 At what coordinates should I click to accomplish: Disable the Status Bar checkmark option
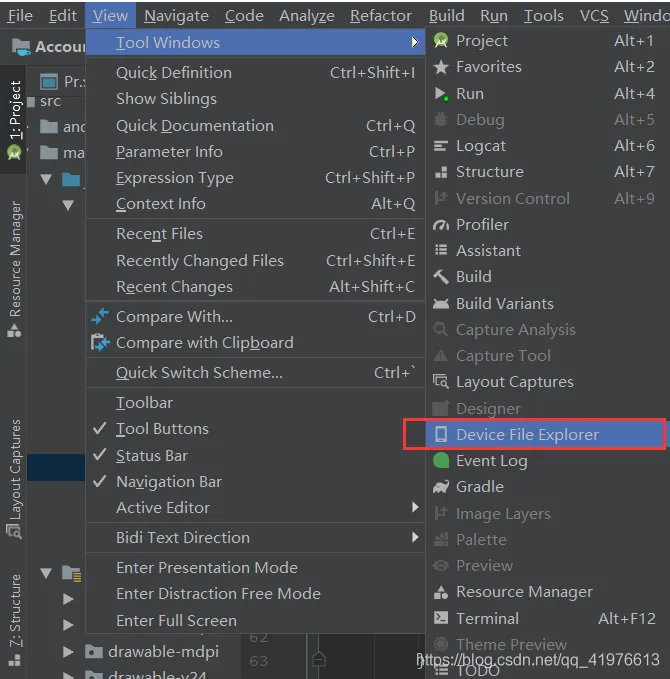coord(152,456)
